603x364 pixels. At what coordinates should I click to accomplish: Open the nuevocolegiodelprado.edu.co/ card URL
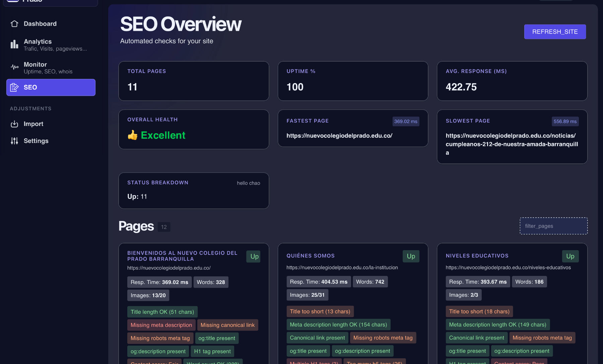click(x=169, y=268)
